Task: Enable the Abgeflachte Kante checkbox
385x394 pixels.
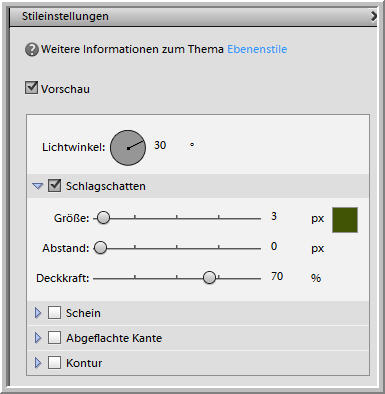Action: pos(54,338)
